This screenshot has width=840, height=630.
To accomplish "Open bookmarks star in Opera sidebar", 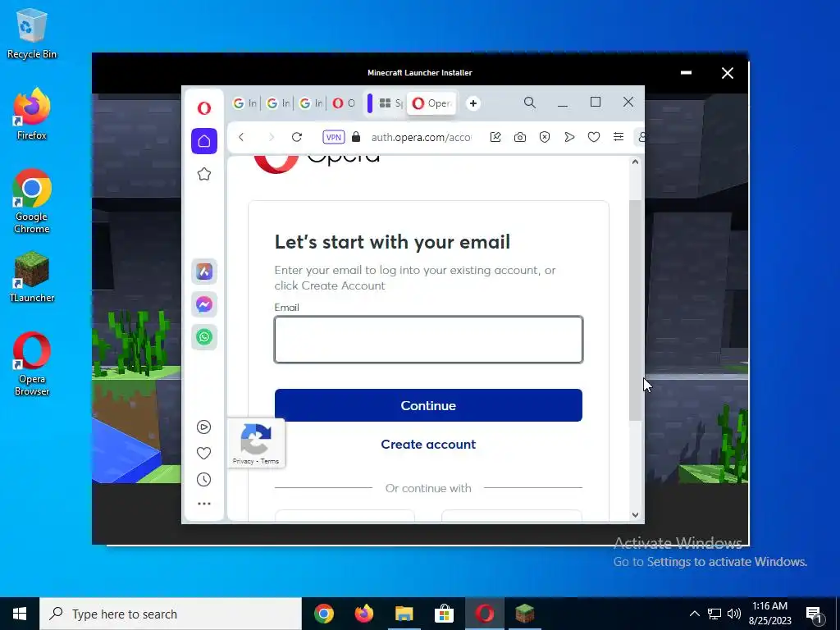I will (x=204, y=174).
